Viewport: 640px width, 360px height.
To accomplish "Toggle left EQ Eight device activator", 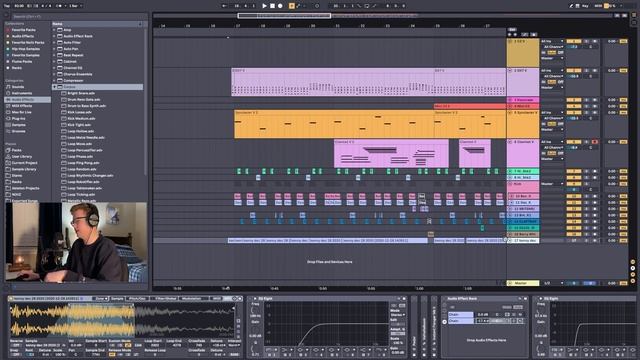I will [x=255, y=299].
